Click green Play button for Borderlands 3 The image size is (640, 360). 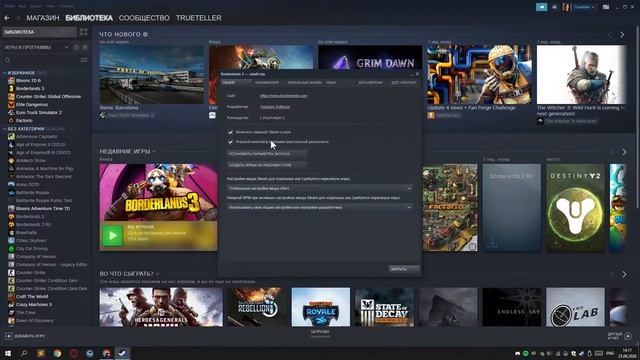(x=112, y=236)
